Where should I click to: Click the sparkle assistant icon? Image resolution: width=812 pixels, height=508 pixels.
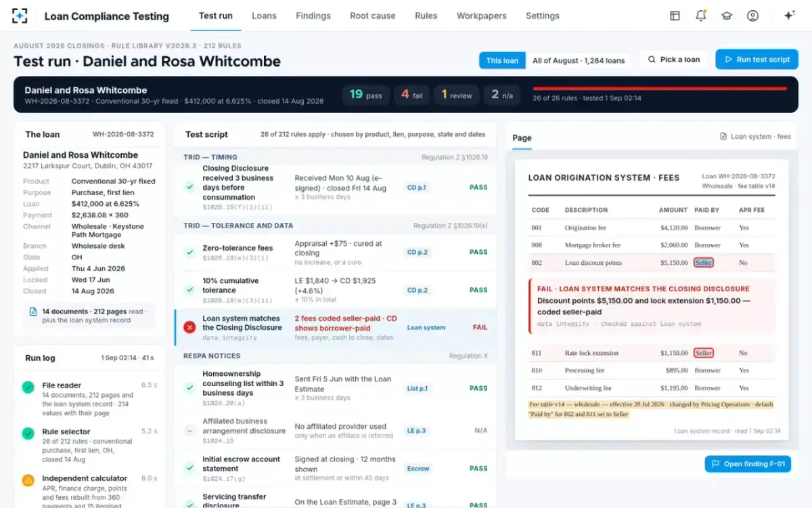pyautogui.click(x=789, y=16)
